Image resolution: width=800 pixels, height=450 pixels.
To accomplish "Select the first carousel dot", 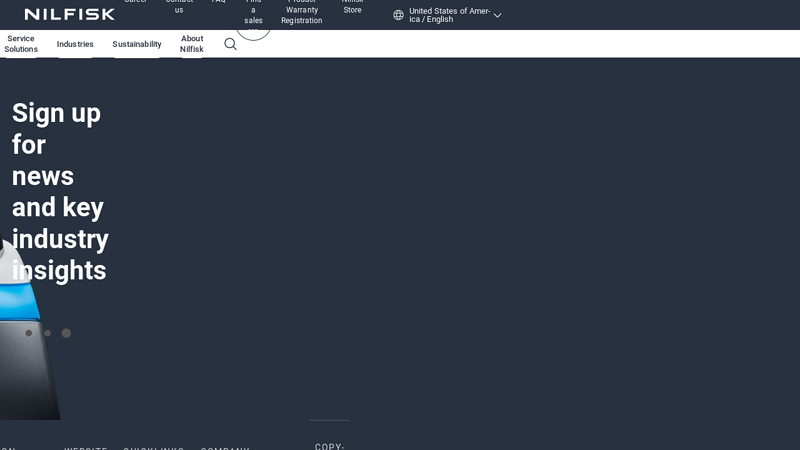I will pyautogui.click(x=29, y=333).
